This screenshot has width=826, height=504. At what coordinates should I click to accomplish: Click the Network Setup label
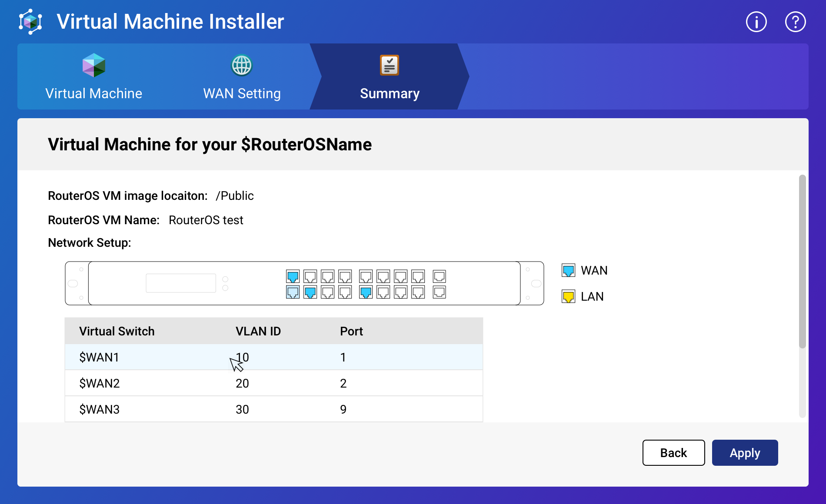coord(90,242)
